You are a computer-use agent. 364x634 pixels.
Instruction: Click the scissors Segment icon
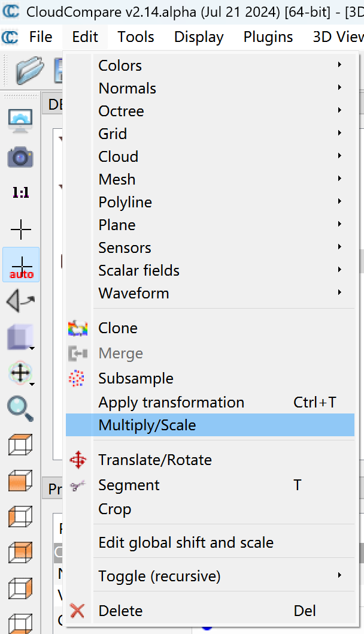click(78, 485)
